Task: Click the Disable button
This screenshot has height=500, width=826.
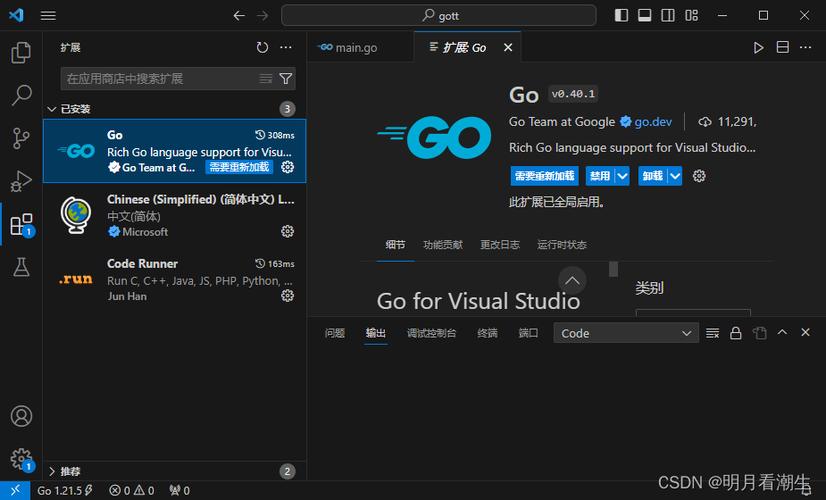Action: point(600,176)
